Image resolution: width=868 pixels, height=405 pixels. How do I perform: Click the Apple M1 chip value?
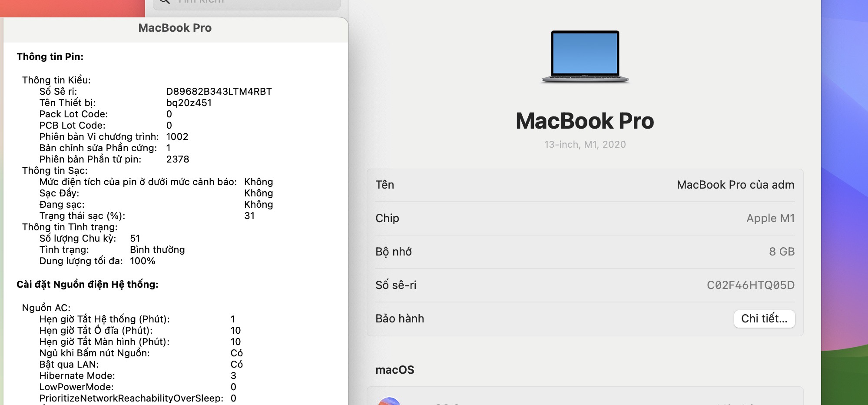770,218
